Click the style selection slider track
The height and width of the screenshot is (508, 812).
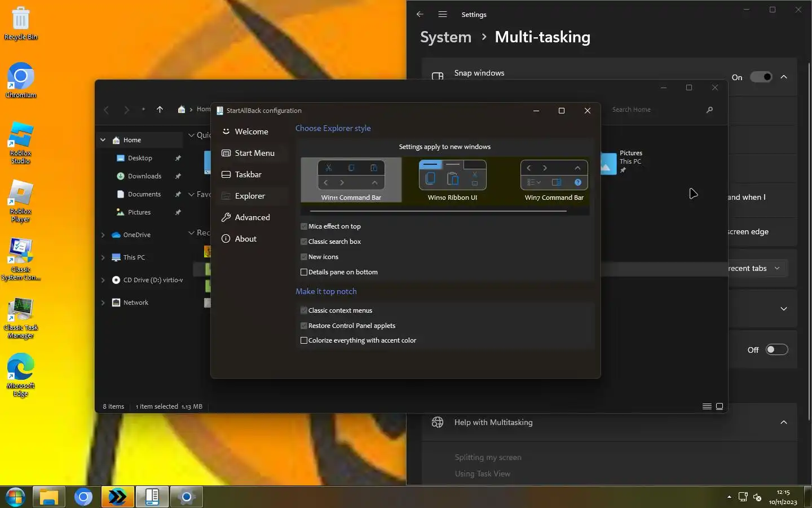click(438, 211)
